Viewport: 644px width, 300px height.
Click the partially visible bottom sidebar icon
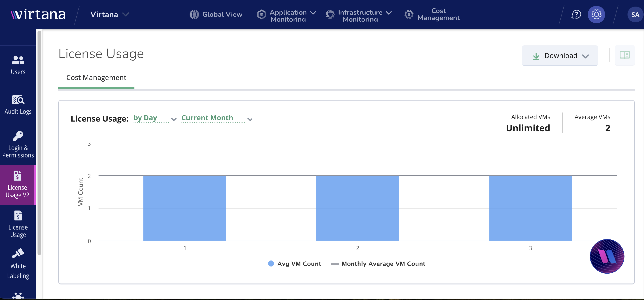[18, 295]
